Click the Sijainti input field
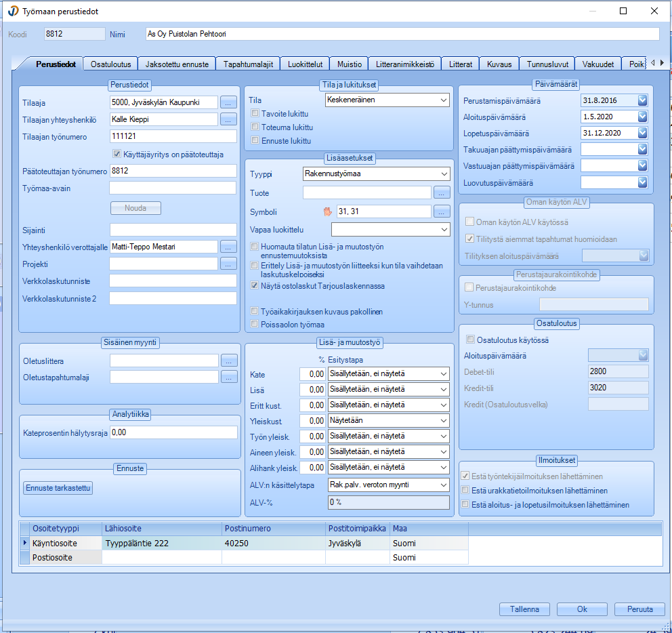 (173, 230)
